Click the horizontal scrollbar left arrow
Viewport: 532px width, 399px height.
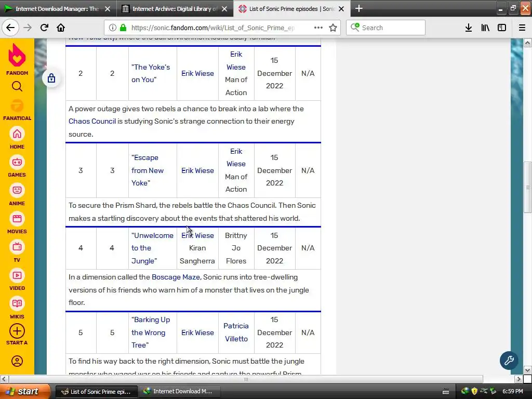pyautogui.click(x=4, y=379)
